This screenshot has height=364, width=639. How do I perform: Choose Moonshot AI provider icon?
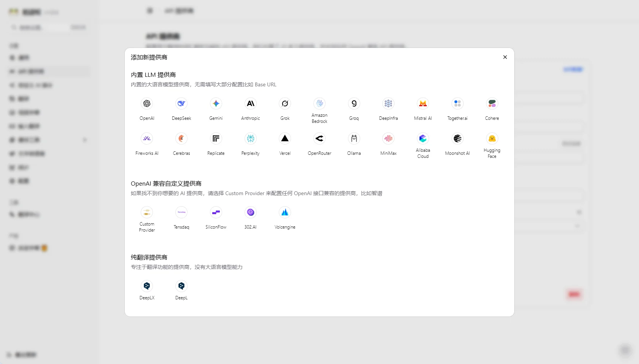coord(458,138)
